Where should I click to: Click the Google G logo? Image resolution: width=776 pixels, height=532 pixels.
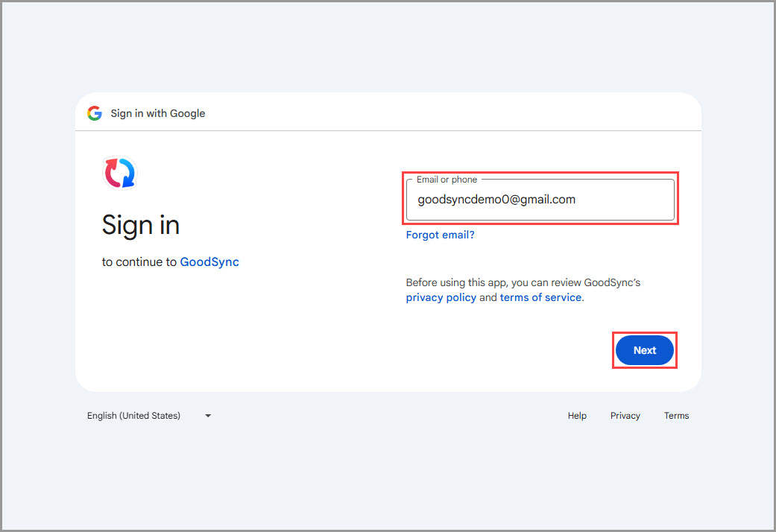pos(95,113)
